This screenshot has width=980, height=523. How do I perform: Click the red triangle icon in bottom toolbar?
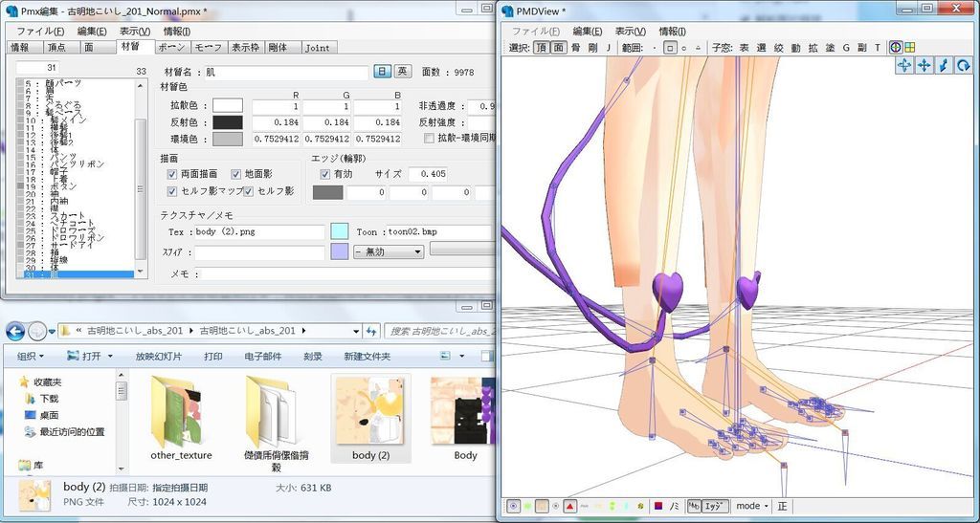click(x=569, y=506)
